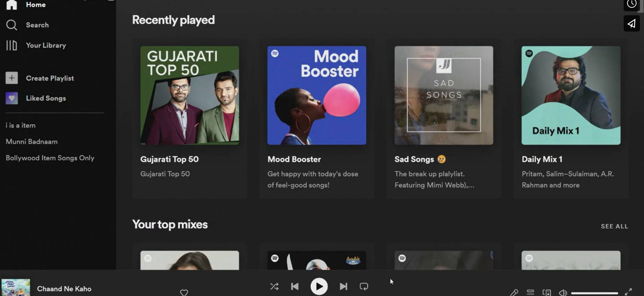The width and height of the screenshot is (644, 296).
Task: Open the Sad Songs cover art
Action: [444, 95]
